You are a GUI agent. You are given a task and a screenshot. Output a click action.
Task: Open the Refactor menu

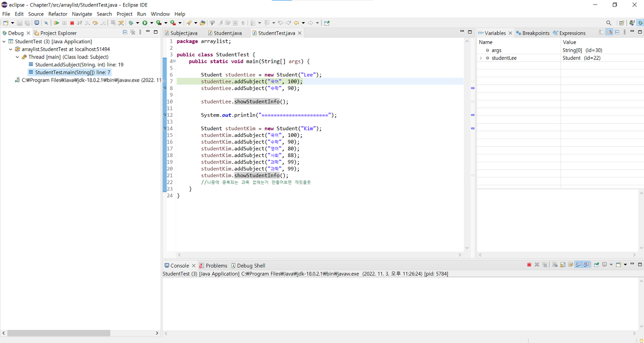click(58, 14)
